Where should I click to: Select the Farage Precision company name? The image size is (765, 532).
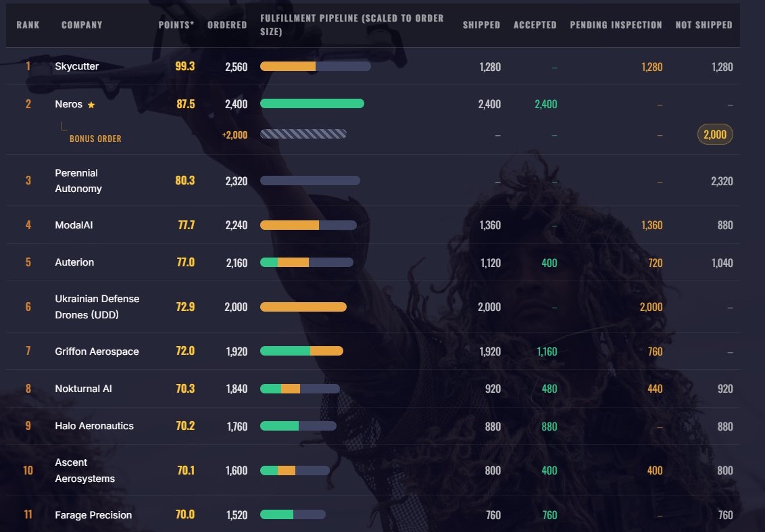pos(93,515)
